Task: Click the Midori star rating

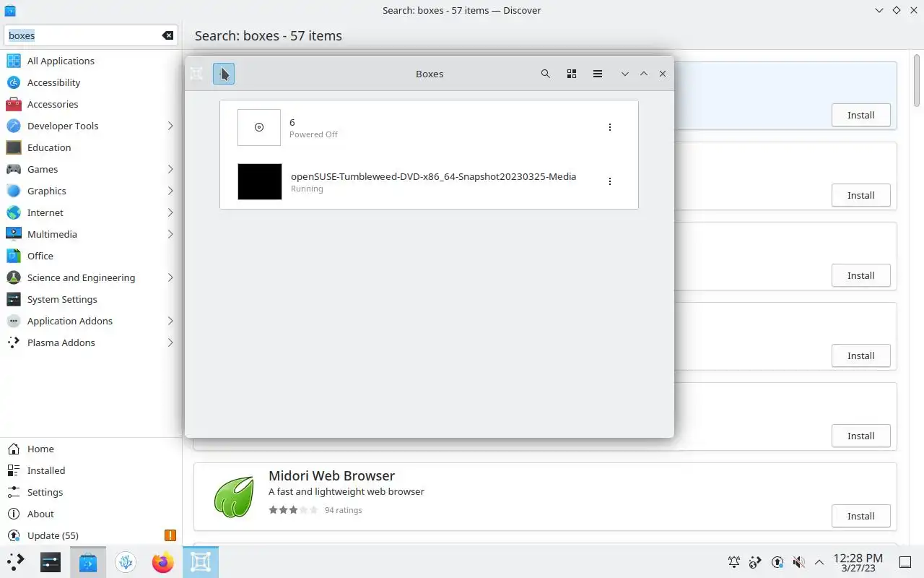Action: tap(293, 510)
